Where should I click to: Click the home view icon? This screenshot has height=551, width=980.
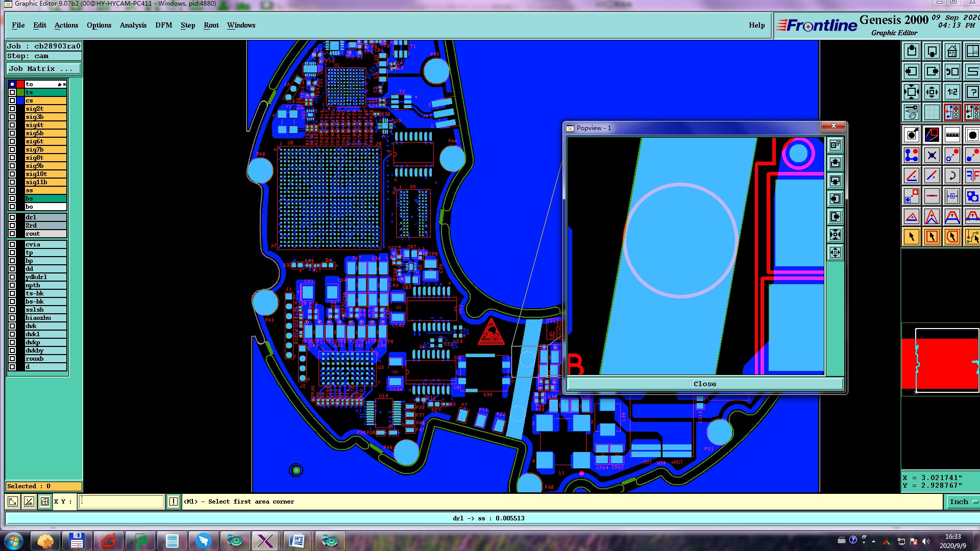[x=952, y=52]
